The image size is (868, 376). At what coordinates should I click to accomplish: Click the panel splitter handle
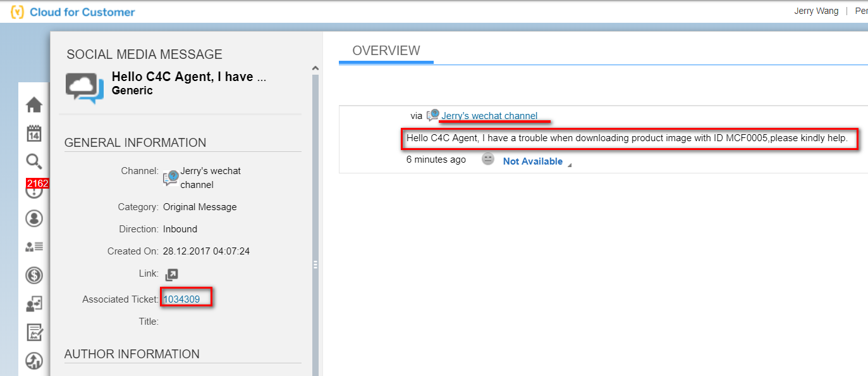tap(315, 265)
